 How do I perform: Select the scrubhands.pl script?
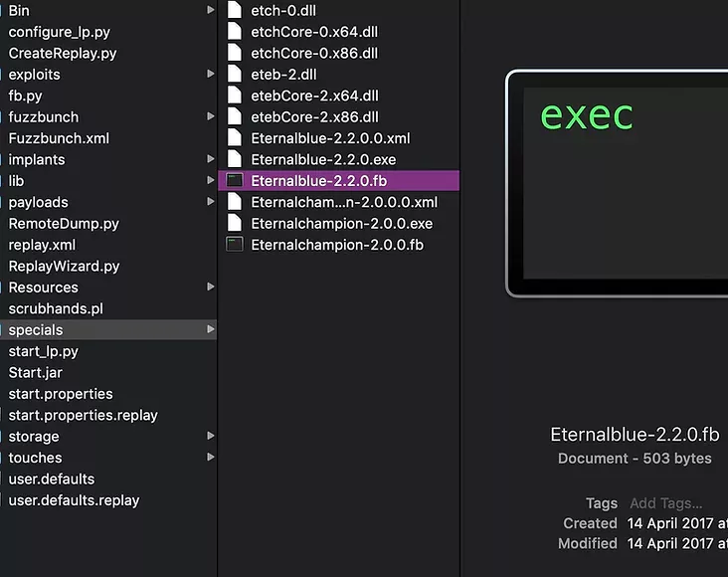click(56, 308)
